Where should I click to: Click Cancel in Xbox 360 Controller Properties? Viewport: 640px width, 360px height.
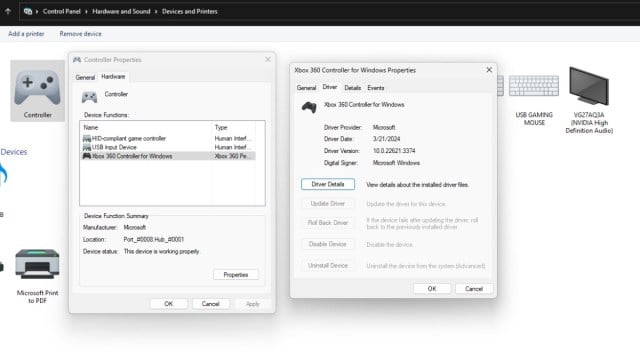click(x=474, y=289)
